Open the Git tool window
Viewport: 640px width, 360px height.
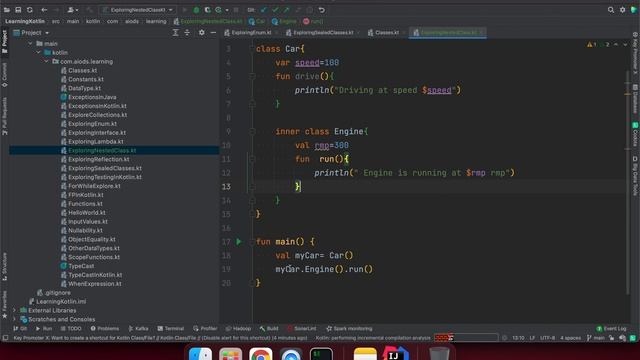coord(20,329)
